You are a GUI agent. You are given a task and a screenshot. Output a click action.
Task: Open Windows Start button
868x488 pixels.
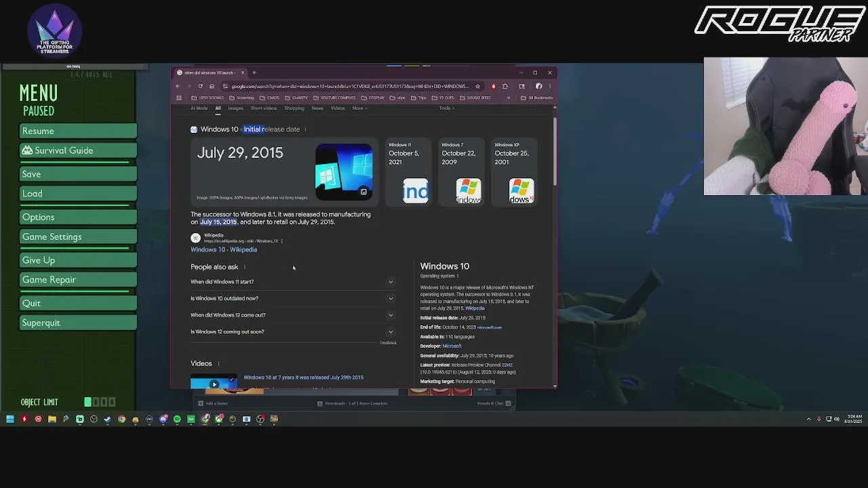(x=10, y=419)
